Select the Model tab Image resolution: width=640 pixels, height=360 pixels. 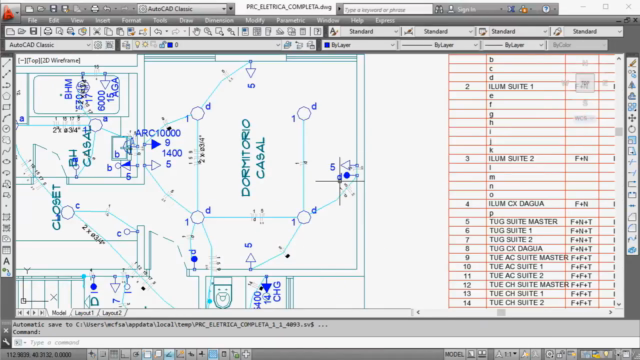coord(59,313)
